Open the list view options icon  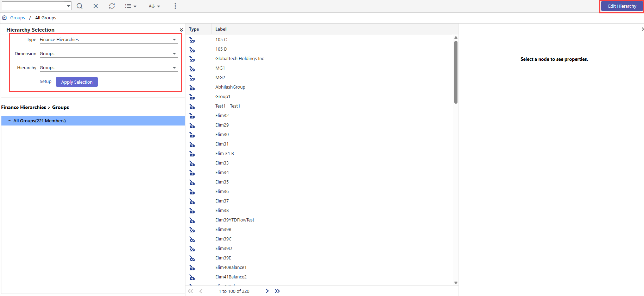[x=131, y=6]
